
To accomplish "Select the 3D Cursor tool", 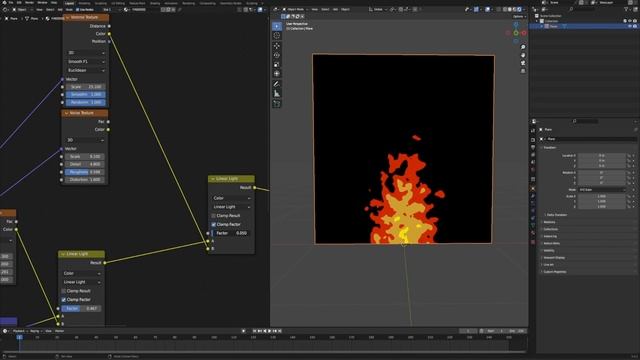I will [x=277, y=36].
